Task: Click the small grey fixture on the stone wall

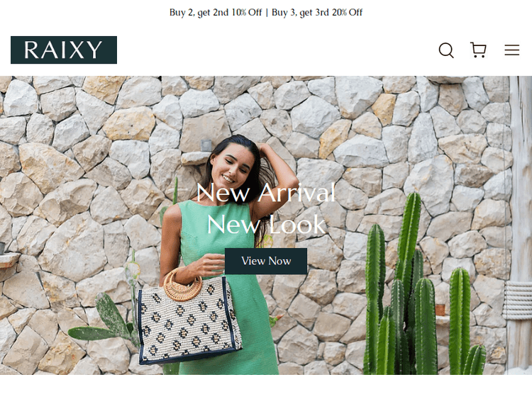Action: tap(206, 145)
